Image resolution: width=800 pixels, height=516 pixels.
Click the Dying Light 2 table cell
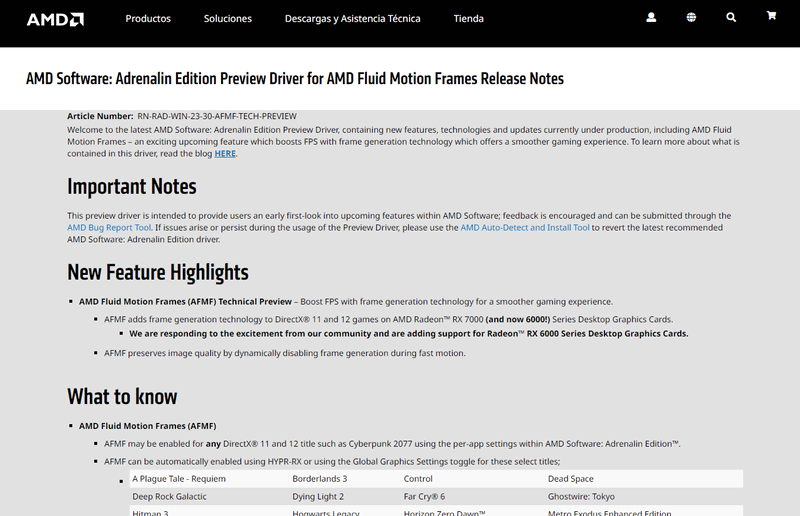point(318,497)
